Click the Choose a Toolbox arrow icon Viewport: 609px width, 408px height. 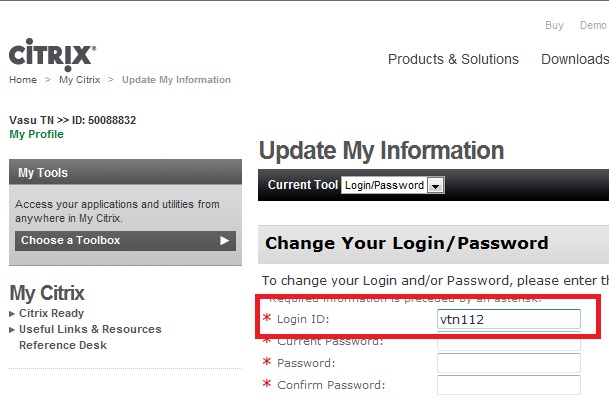225,240
